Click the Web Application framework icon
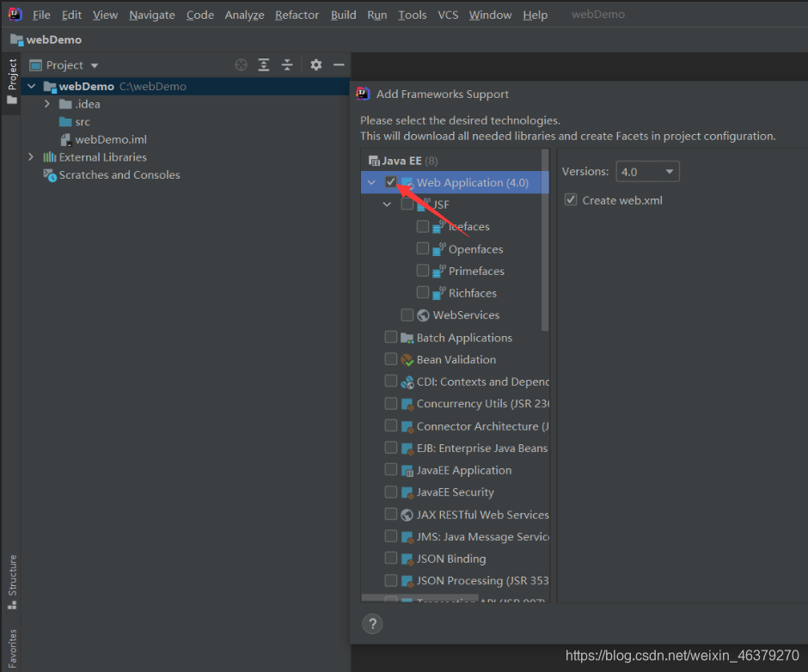This screenshot has height=672, width=808. click(x=407, y=183)
